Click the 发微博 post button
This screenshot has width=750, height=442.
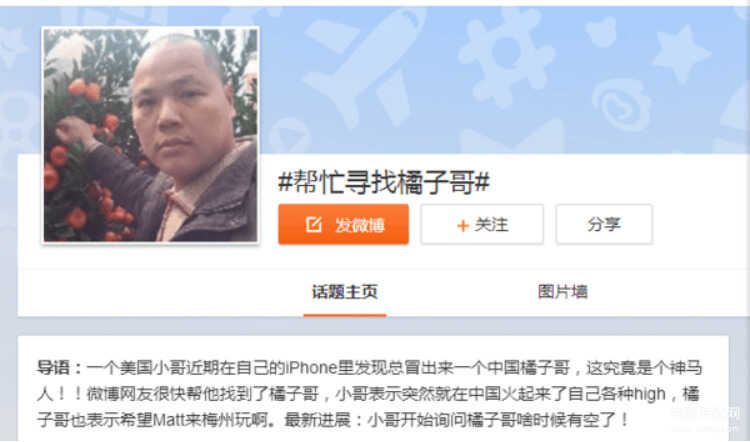343,224
